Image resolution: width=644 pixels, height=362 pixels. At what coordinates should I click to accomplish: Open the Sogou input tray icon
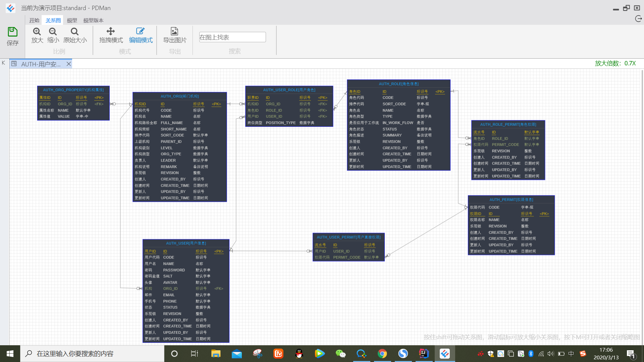[583, 354]
